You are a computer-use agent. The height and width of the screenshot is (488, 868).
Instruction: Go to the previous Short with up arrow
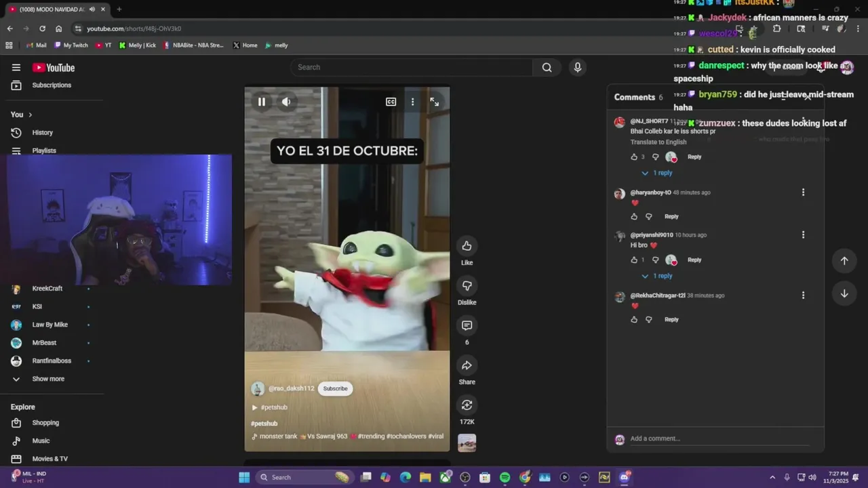click(844, 261)
